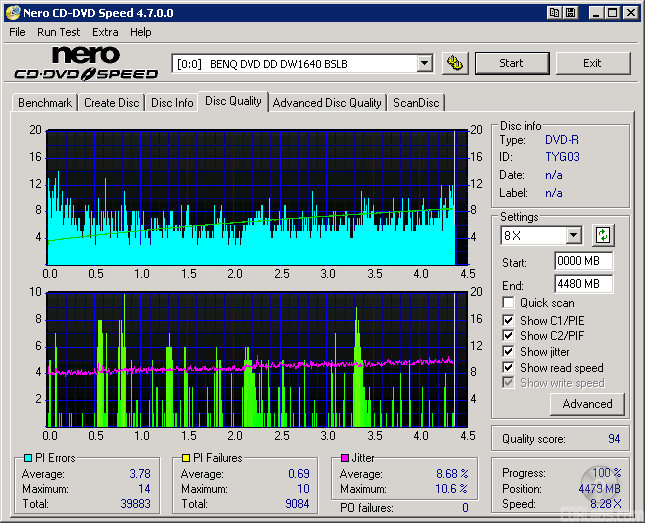Image resolution: width=645 pixels, height=523 pixels.
Task: Click the save floppy disk icon
Action: [x=570, y=13]
